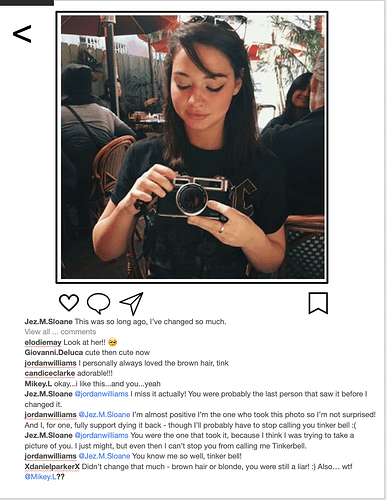Click jordanwilliams on the brown hair comment
Viewport: 387px width, 500px height.
click(50, 363)
